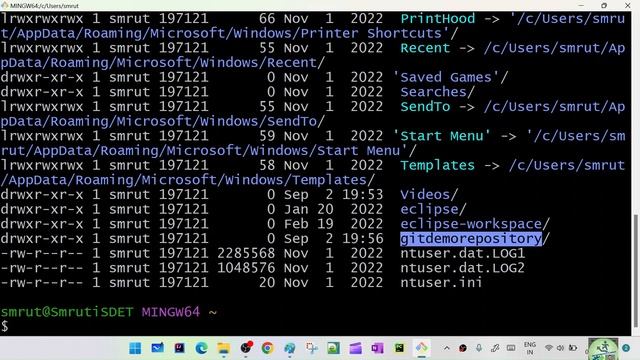Screen dimensions: 640x360
Task: Click the eclipse-workspace/ directory entry
Action: (475, 224)
